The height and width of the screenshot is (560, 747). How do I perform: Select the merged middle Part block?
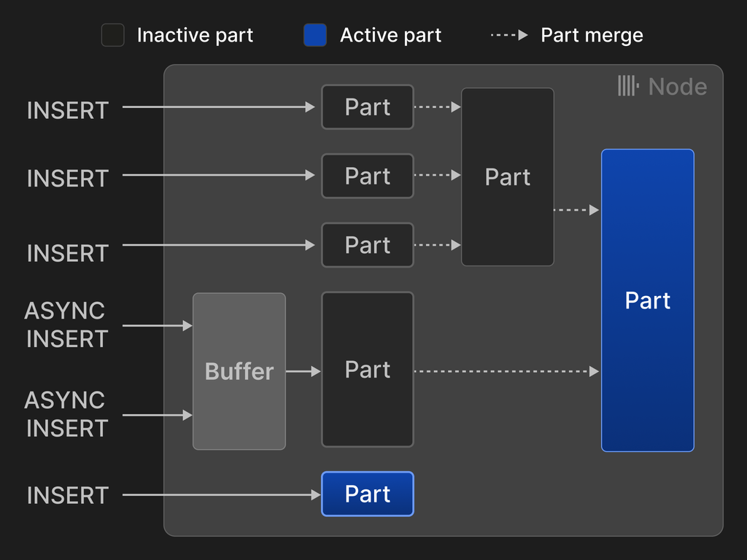tap(507, 176)
